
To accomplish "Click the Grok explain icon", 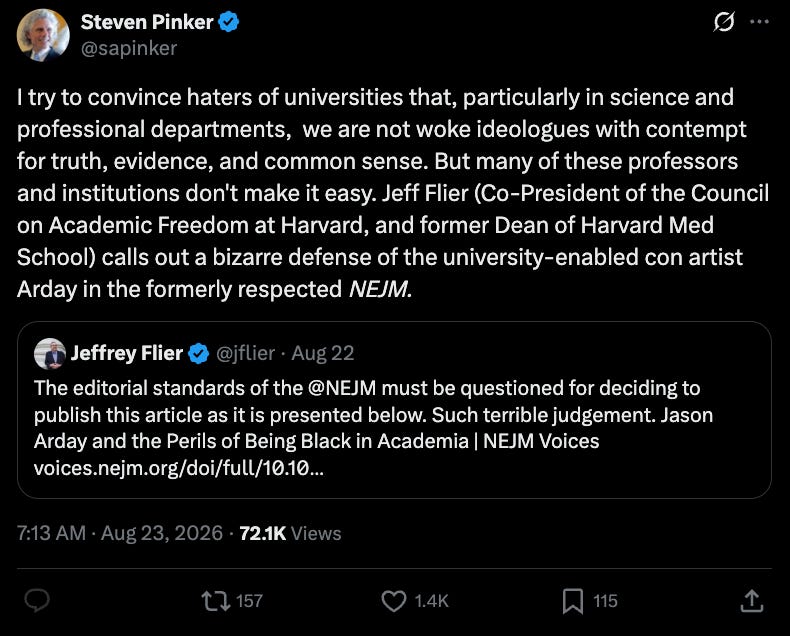I will pyautogui.click(x=724, y=22).
